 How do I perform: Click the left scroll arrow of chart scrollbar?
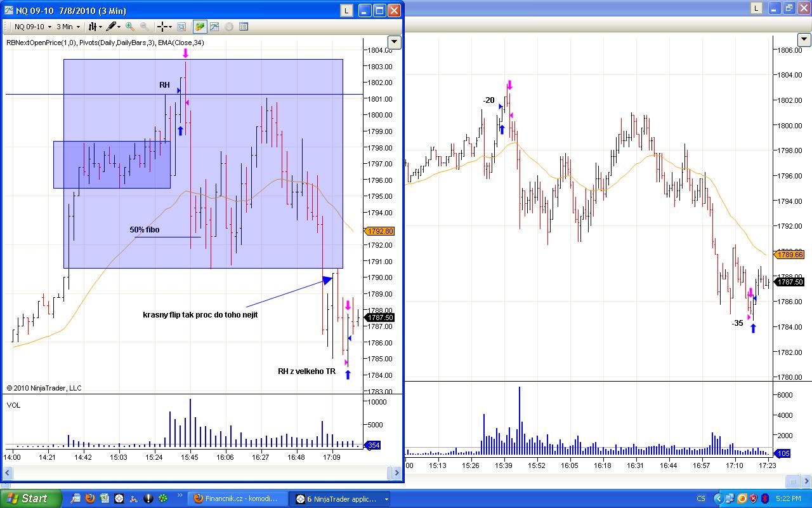[x=8, y=473]
